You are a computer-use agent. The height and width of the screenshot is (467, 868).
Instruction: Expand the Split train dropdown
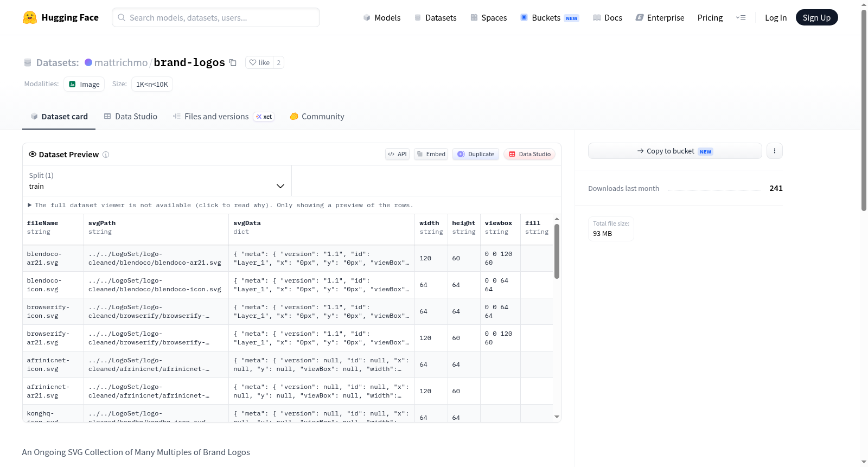(x=157, y=181)
